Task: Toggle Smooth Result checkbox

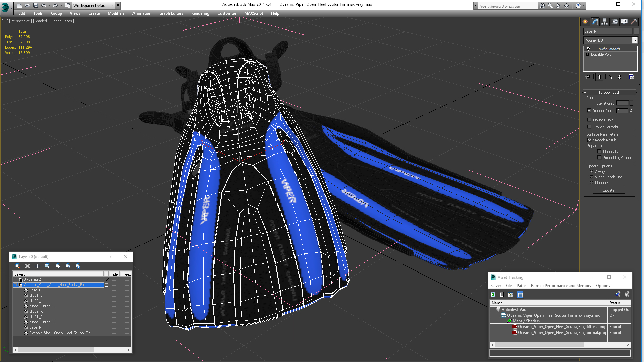Action: (590, 140)
